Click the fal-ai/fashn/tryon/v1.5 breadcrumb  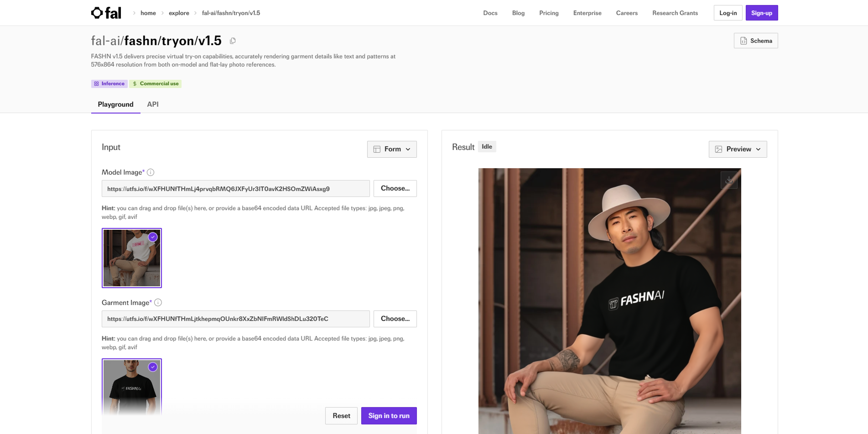[231, 13]
